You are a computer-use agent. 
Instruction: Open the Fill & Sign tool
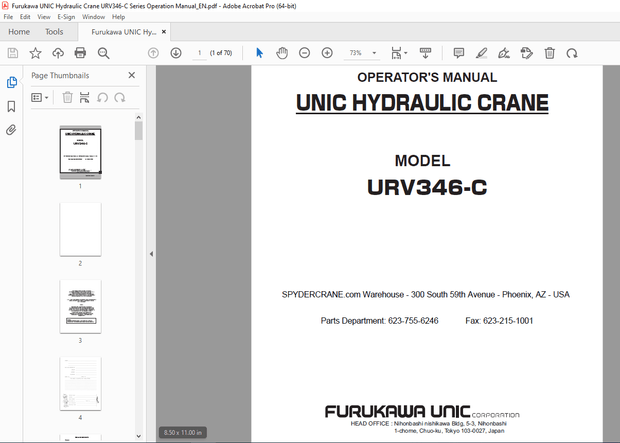[x=504, y=53]
